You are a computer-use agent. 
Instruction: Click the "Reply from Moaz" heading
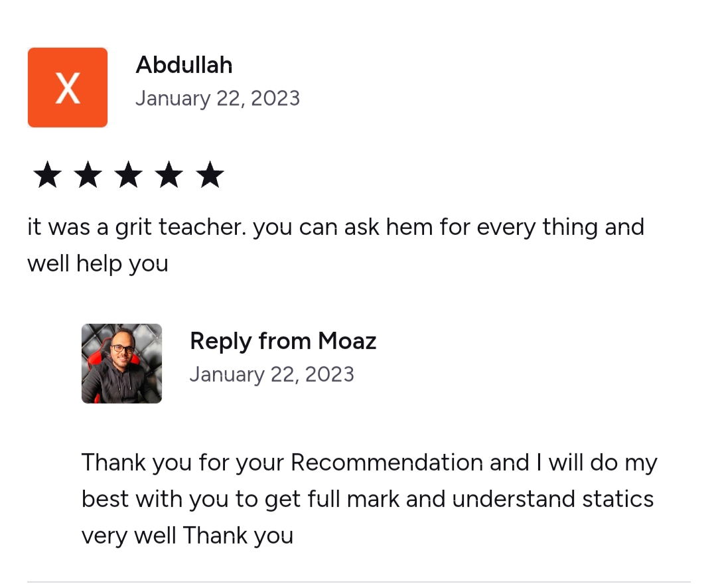pos(283,341)
